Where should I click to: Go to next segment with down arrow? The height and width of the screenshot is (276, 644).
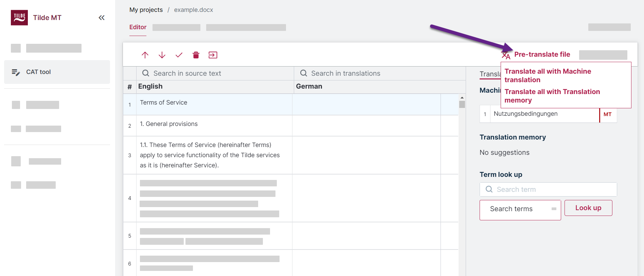(x=162, y=55)
